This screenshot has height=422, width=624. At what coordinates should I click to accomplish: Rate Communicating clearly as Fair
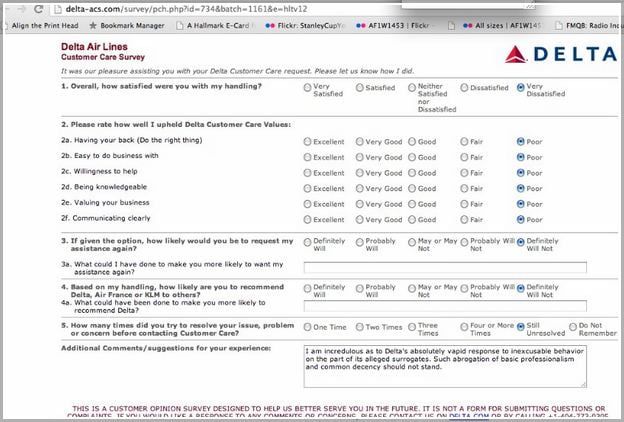[x=464, y=219]
